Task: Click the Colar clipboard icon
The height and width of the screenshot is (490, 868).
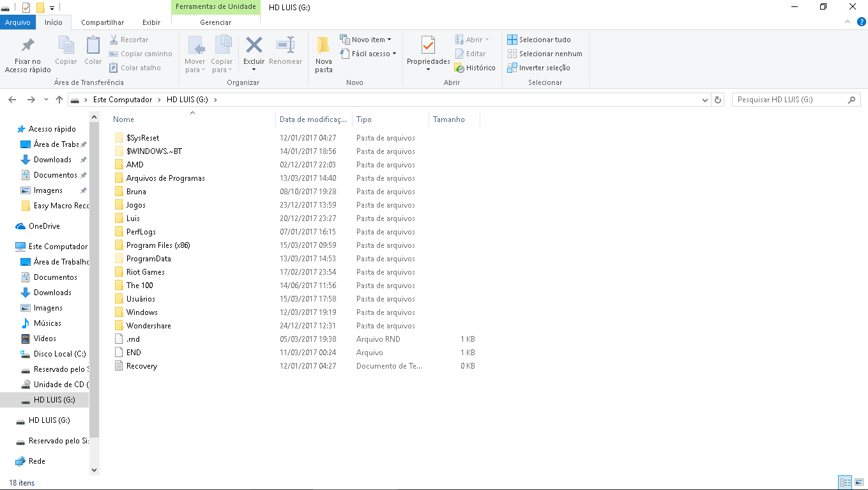Action: (93, 45)
